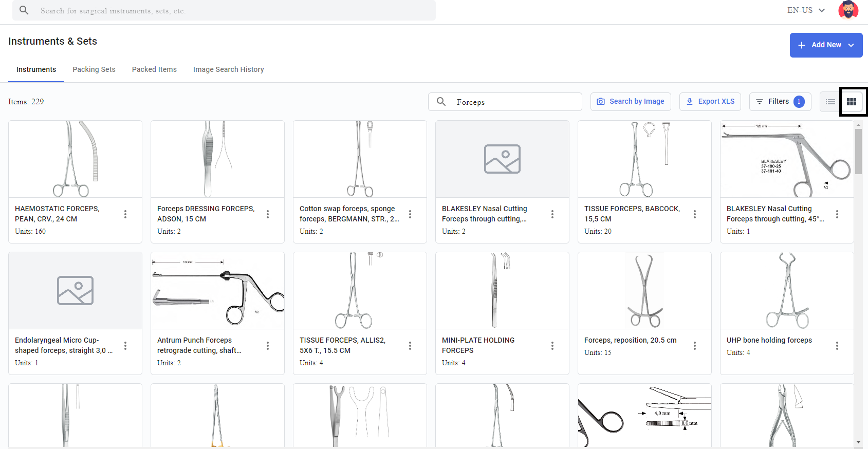The image size is (868, 449).
Task: Expand the EN-US language dropdown
Action: [x=806, y=10]
